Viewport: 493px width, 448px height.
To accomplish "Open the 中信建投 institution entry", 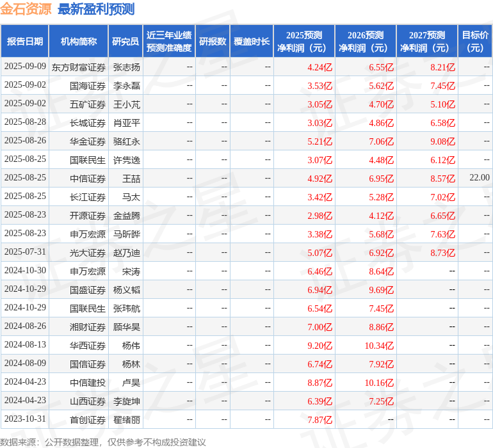I will coord(88,383).
